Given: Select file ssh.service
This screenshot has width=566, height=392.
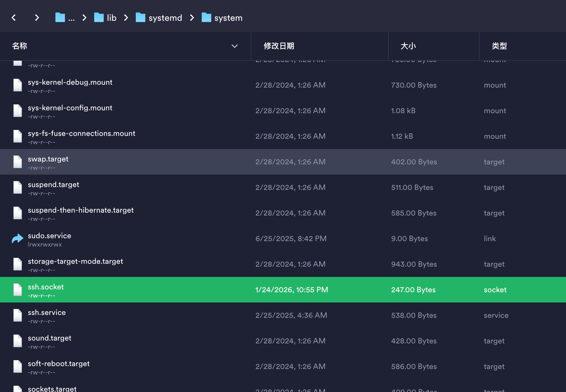Looking at the screenshot, I should click(283, 315).
